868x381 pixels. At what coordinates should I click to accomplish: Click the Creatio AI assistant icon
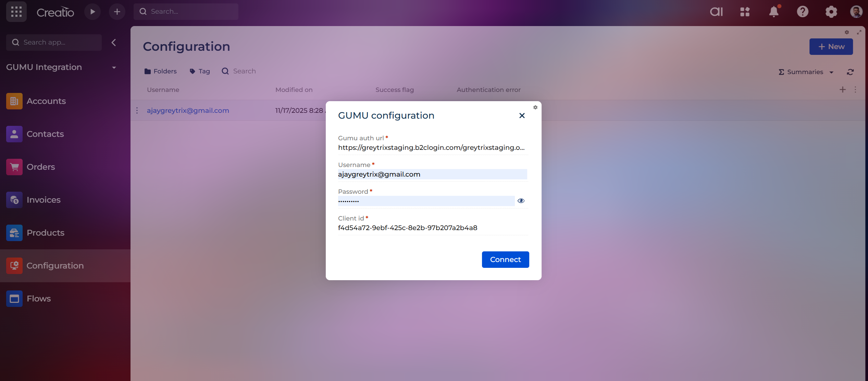click(x=716, y=12)
